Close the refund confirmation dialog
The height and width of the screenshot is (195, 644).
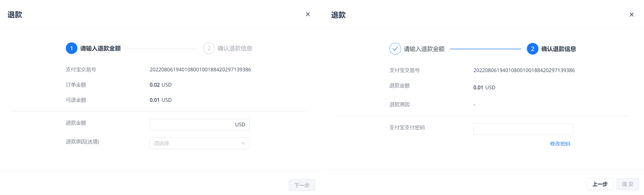[x=631, y=15]
